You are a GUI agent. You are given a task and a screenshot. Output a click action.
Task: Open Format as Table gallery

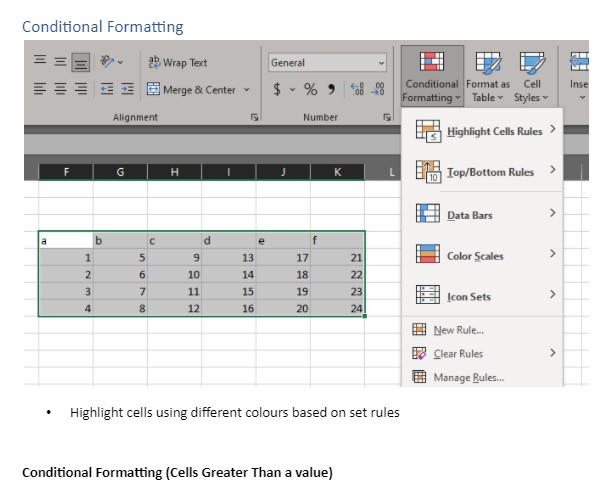click(x=488, y=77)
